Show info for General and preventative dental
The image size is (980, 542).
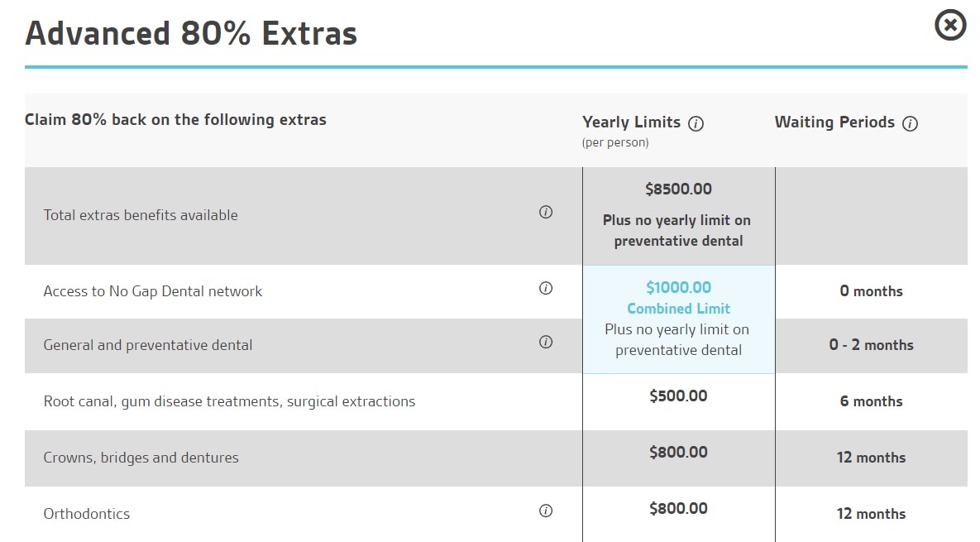[546, 342]
